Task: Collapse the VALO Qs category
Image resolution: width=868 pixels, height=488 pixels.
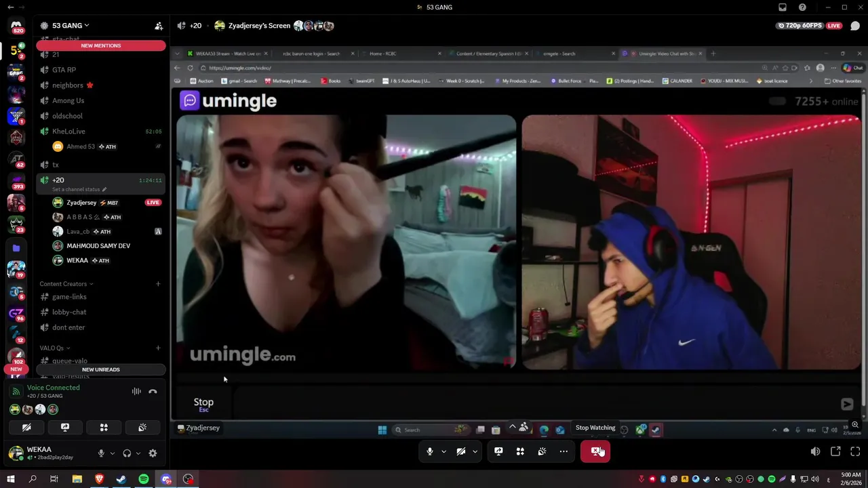Action: pyautogui.click(x=55, y=348)
